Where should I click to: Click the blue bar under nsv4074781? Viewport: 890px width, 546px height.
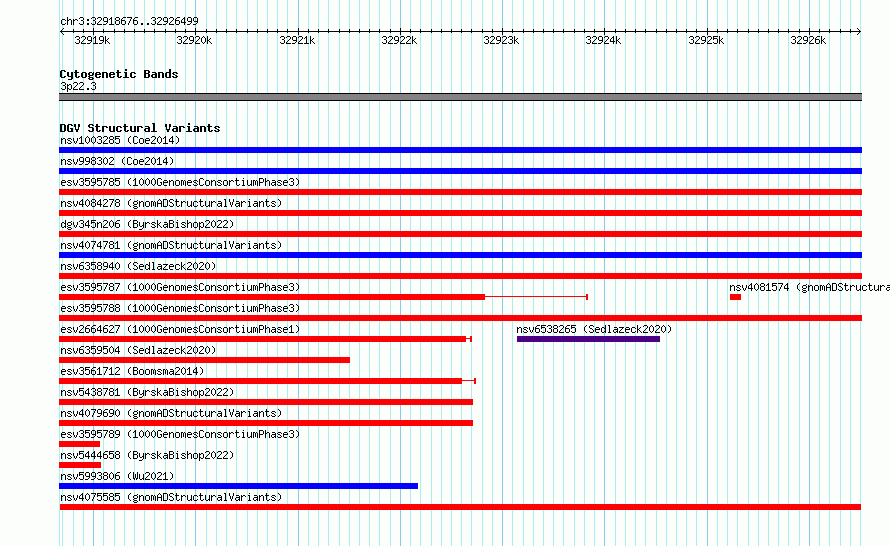460,255
